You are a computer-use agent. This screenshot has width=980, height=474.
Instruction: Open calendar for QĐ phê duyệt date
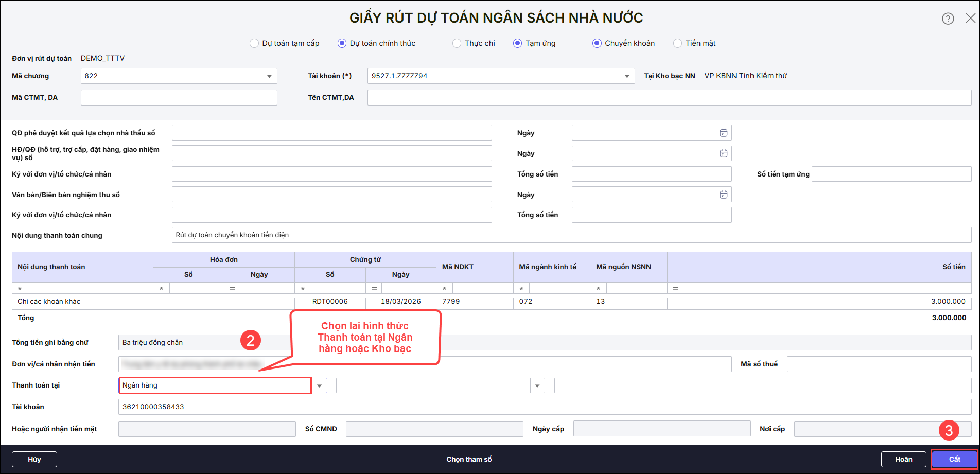[723, 133]
